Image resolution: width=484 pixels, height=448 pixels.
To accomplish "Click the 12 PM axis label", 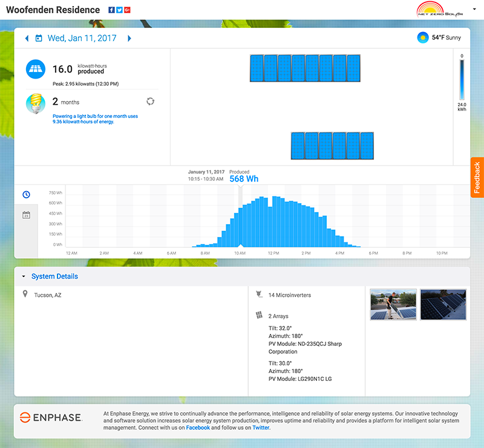I will [x=273, y=253].
